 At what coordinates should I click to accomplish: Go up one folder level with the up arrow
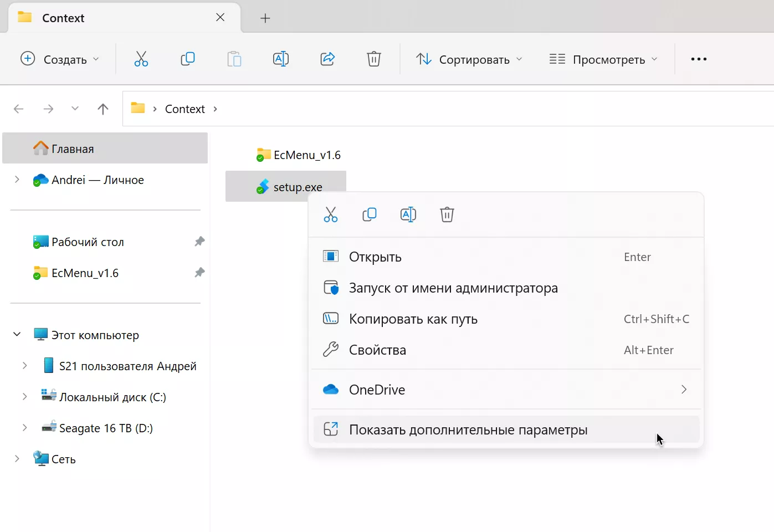point(103,109)
